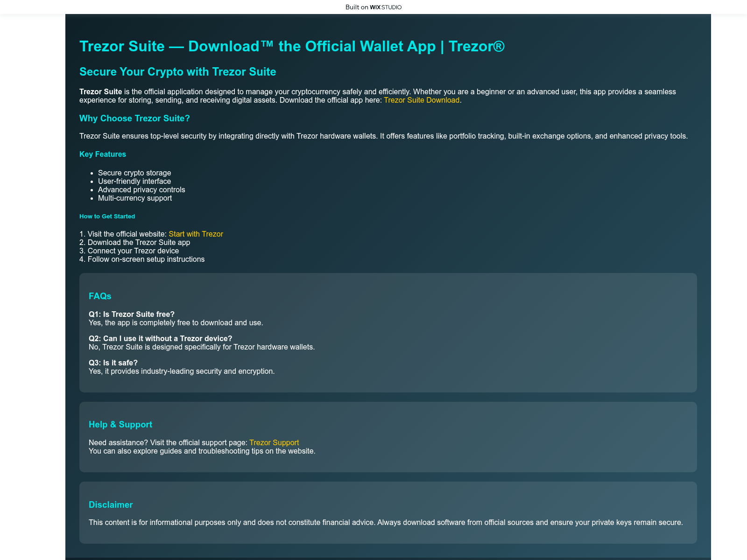The height and width of the screenshot is (560, 747).
Task: Click the Disclaimer heading
Action: pos(111,504)
